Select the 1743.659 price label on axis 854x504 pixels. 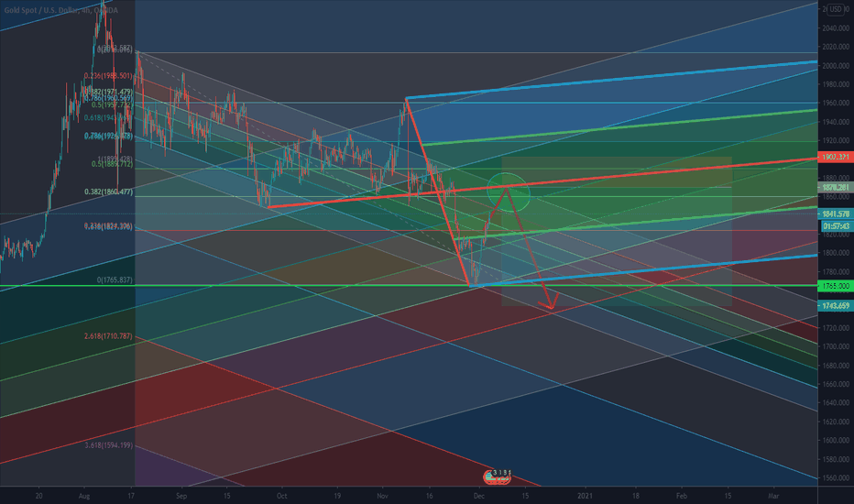[x=836, y=306]
